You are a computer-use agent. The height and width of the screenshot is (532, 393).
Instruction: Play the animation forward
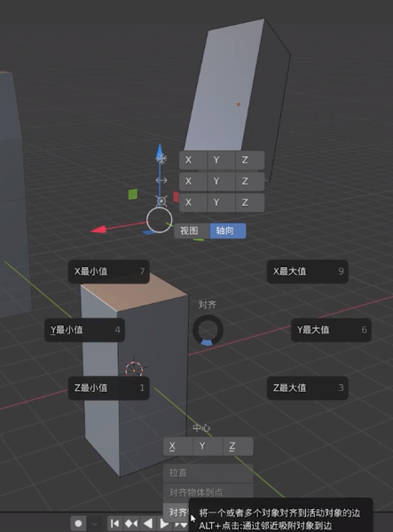(x=164, y=523)
